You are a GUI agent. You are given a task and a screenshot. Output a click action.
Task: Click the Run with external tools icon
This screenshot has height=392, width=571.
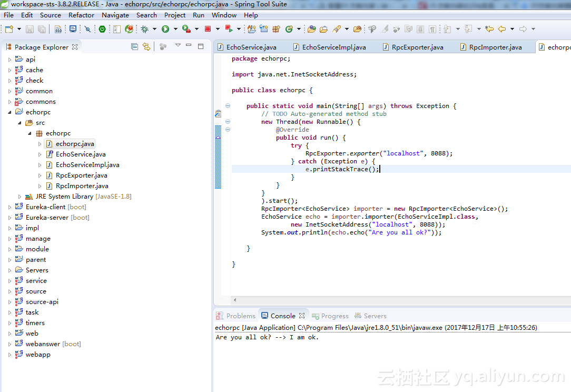pos(186,29)
